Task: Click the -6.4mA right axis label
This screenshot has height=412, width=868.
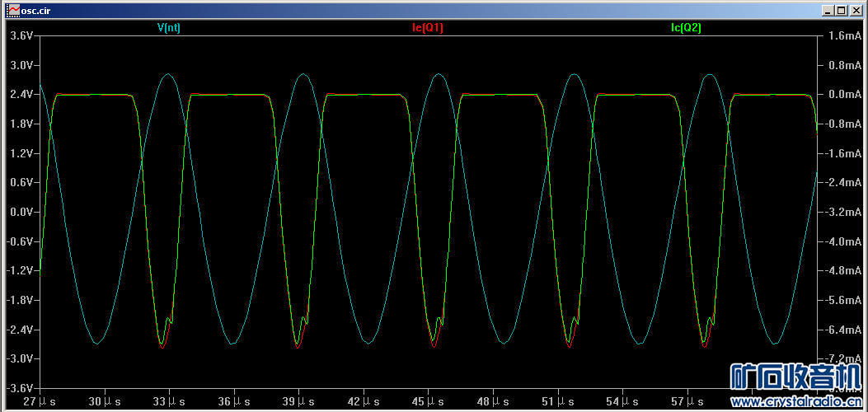Action: click(x=842, y=330)
